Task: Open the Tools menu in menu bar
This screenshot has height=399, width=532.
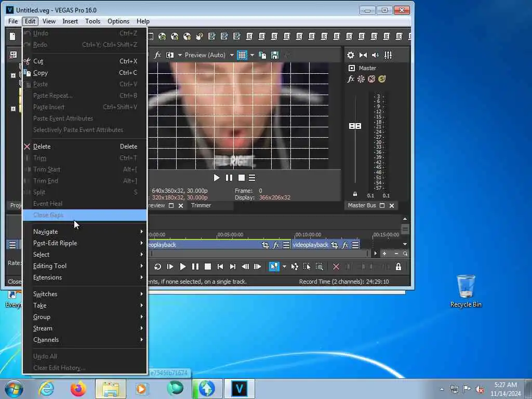Action: (x=92, y=21)
